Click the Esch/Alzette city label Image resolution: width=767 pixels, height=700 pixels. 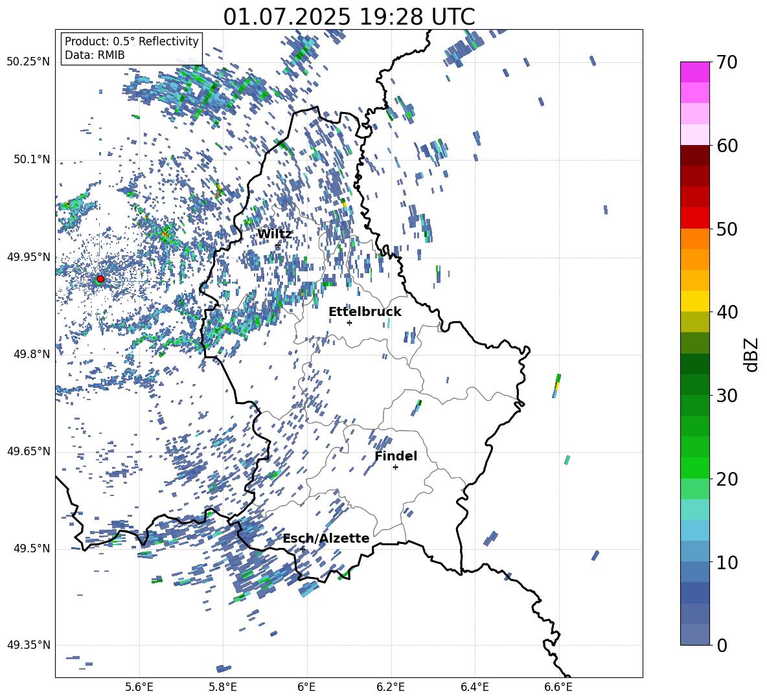point(326,538)
